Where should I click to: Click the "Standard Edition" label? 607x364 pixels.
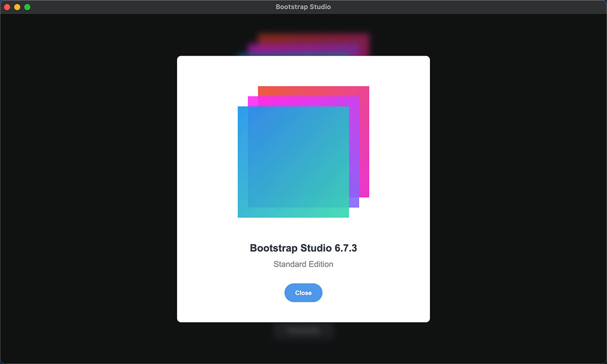click(303, 264)
